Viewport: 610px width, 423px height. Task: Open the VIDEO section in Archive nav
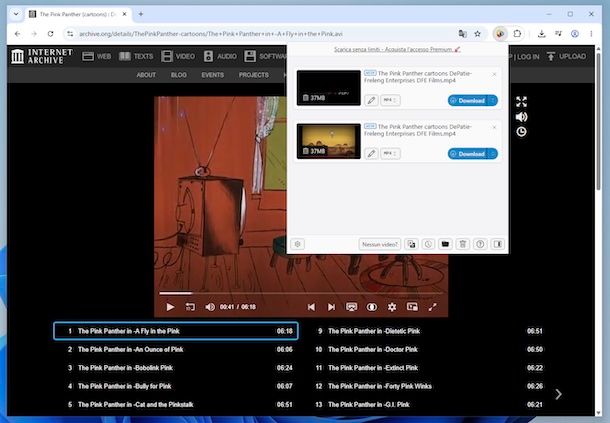click(178, 56)
